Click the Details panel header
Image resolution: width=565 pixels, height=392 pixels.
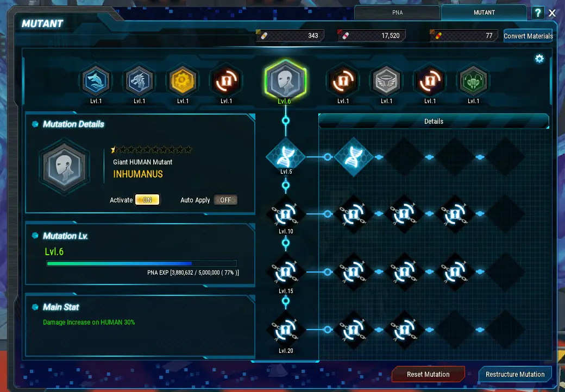pyautogui.click(x=434, y=121)
